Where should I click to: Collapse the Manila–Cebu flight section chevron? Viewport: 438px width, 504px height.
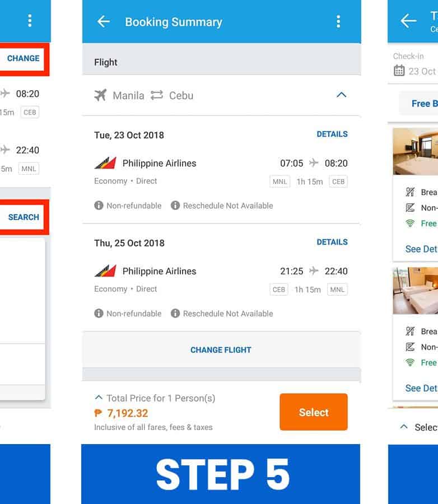click(x=341, y=95)
